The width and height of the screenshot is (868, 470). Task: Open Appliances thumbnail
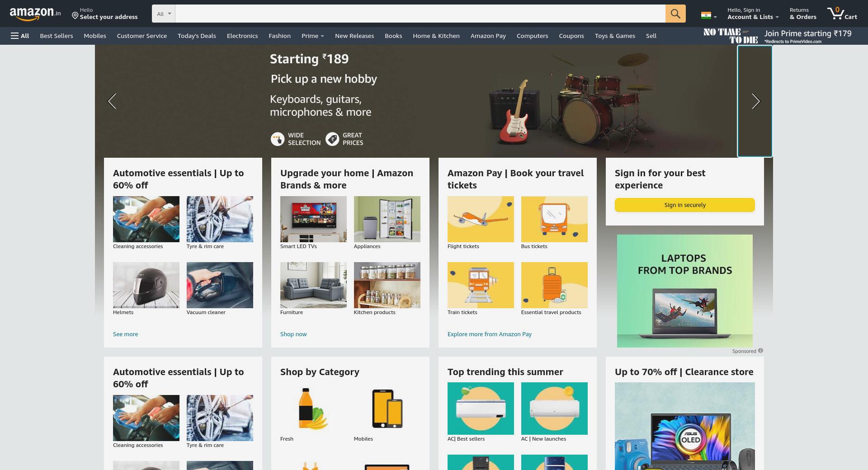click(387, 219)
